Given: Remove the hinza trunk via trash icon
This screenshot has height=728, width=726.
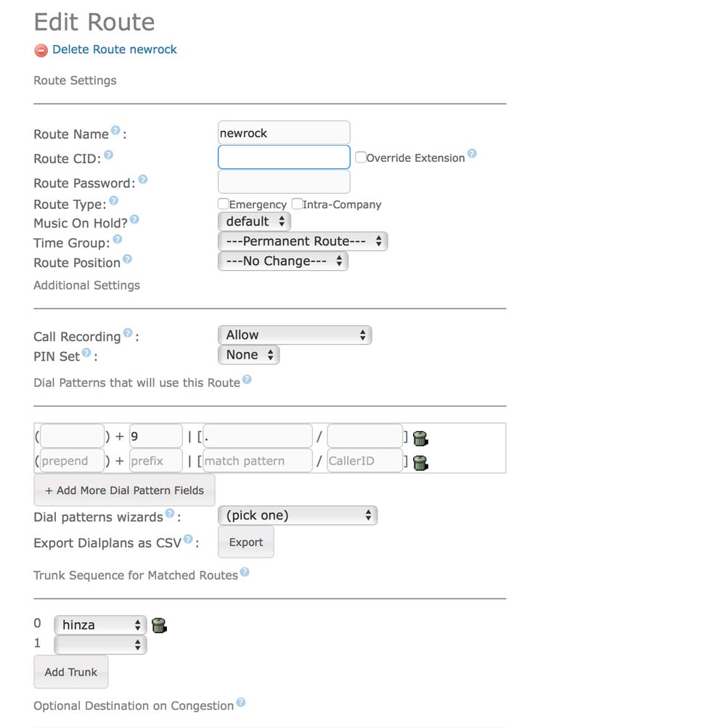Looking at the screenshot, I should (159, 625).
